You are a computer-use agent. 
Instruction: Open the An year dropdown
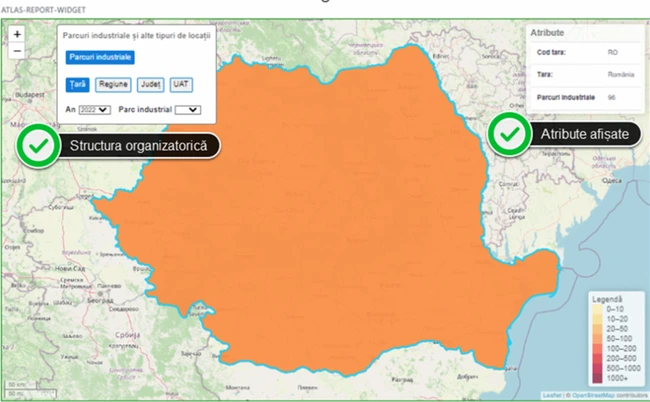coord(94,109)
